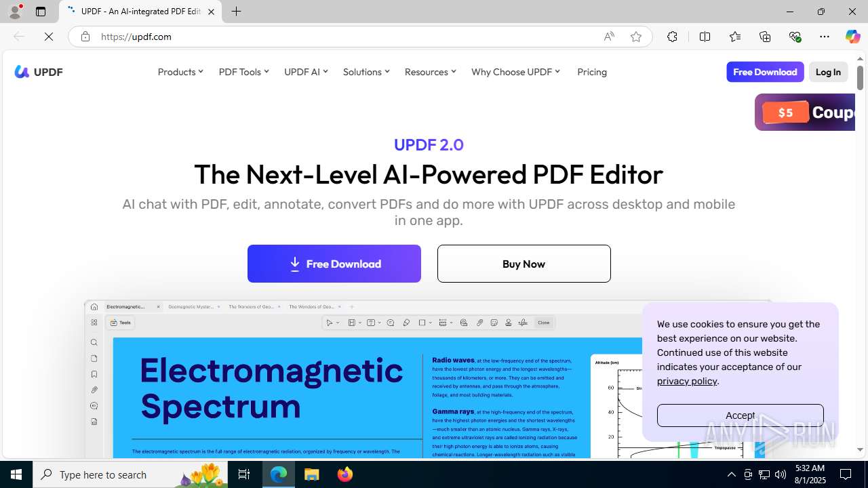Image resolution: width=868 pixels, height=488 pixels.
Task: Toggle split screen icon
Action: coord(705,37)
